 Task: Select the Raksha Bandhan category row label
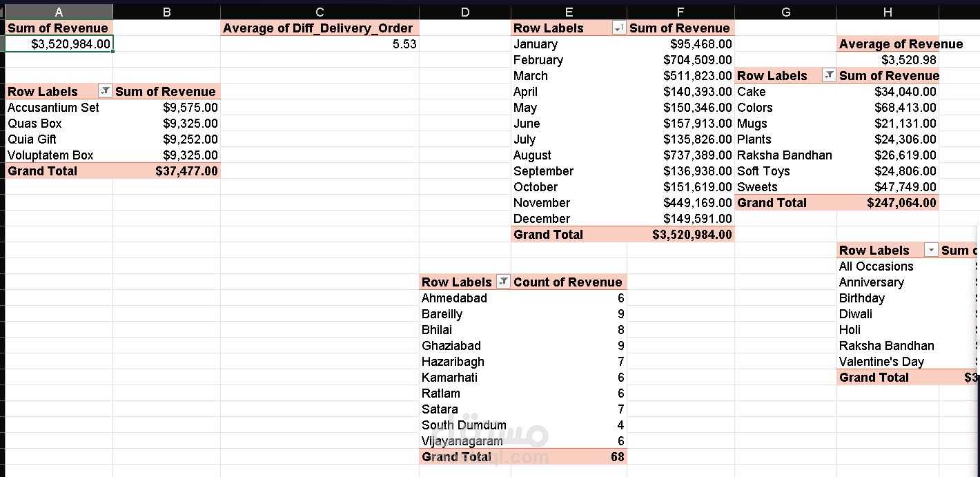[784, 155]
